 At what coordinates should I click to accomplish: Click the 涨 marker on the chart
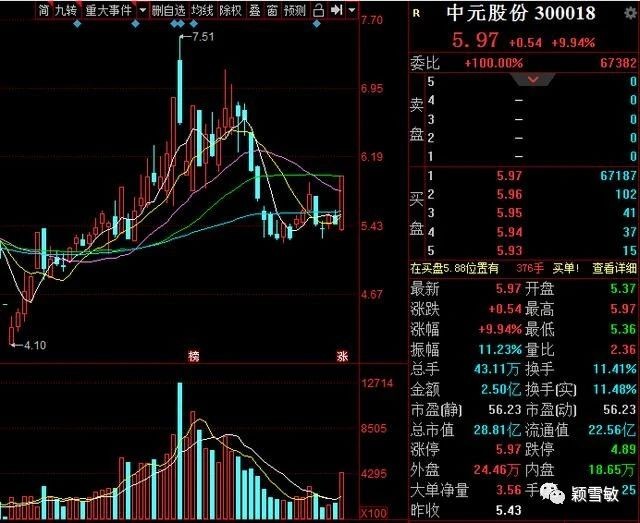pos(342,357)
